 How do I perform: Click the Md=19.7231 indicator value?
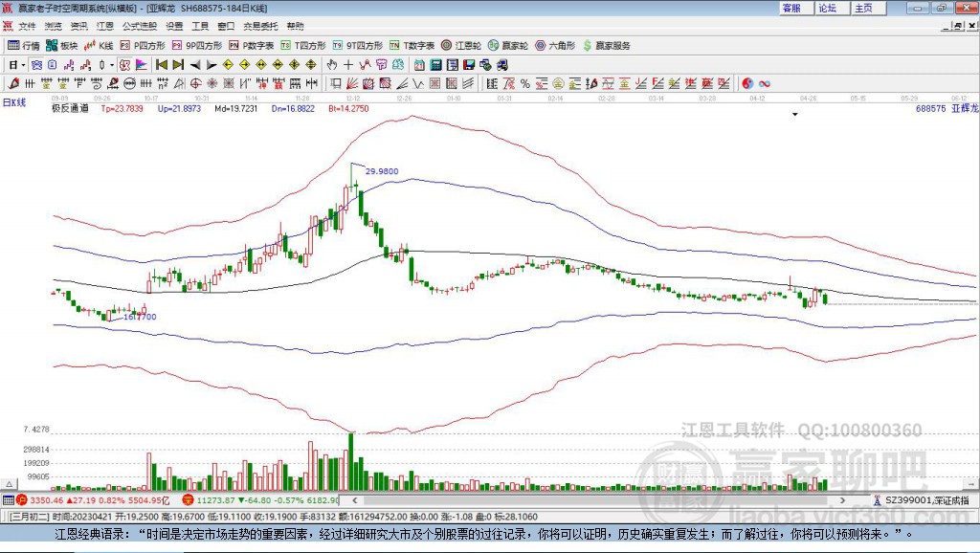pos(235,108)
